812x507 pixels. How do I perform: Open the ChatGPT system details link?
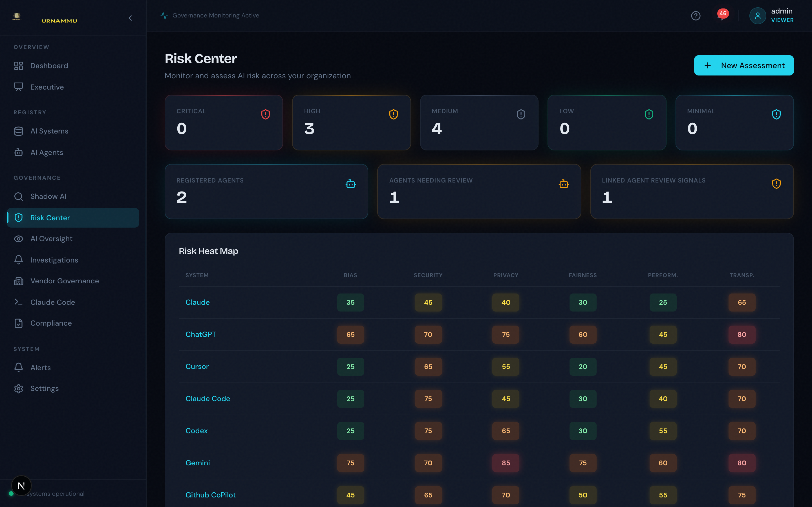click(201, 334)
